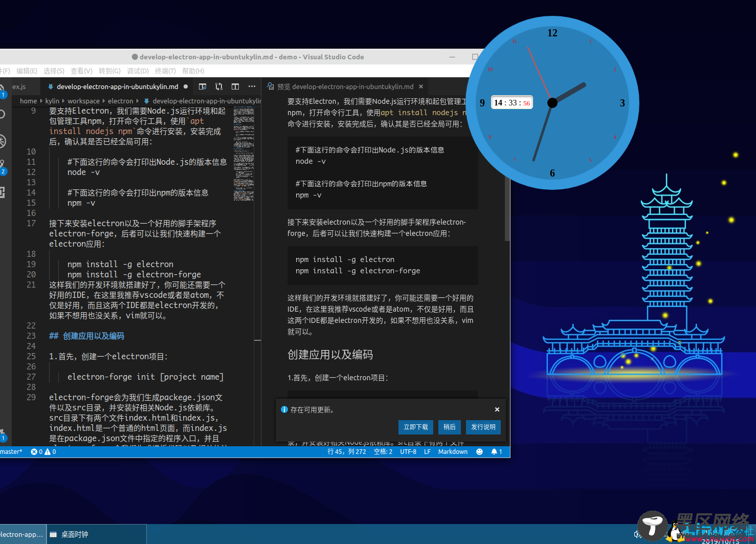The image size is (756, 544).
Task: Click errors and warnings count in status bar
Action: pos(43,452)
